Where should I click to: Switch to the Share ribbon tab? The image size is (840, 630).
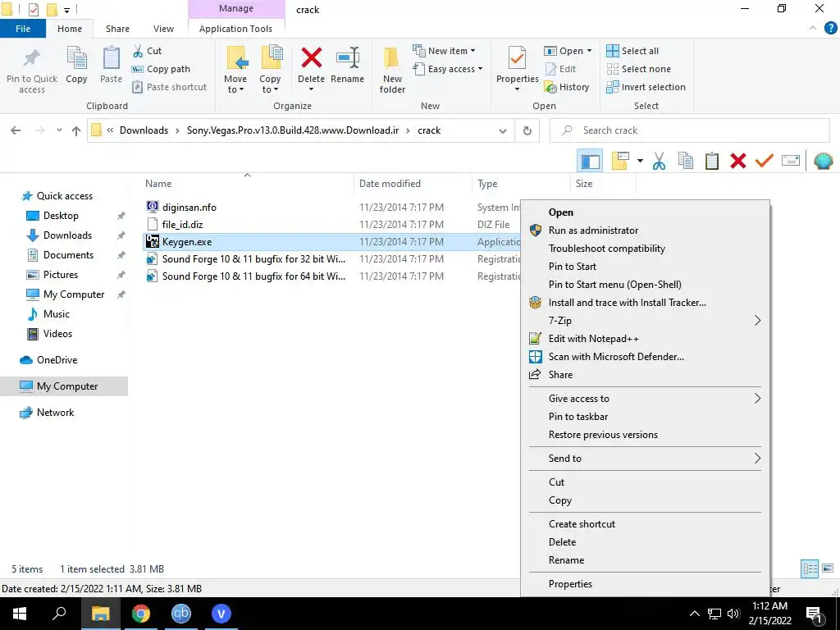[x=117, y=29]
